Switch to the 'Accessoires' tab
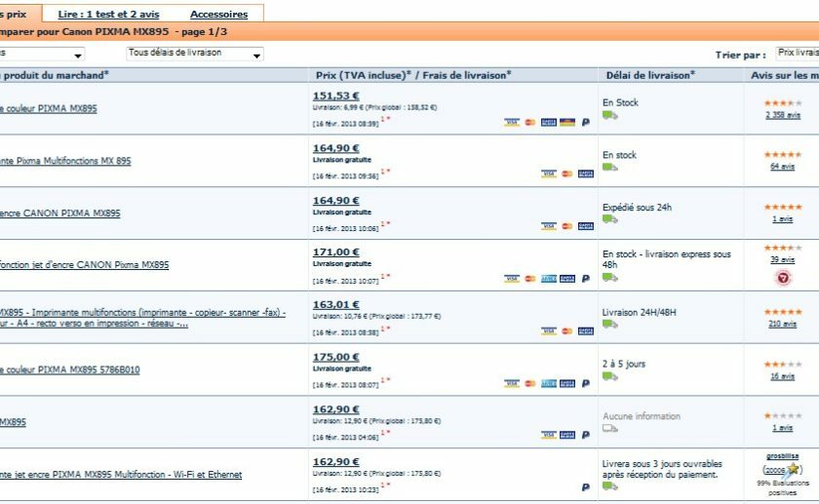819x504 pixels. 218,14
